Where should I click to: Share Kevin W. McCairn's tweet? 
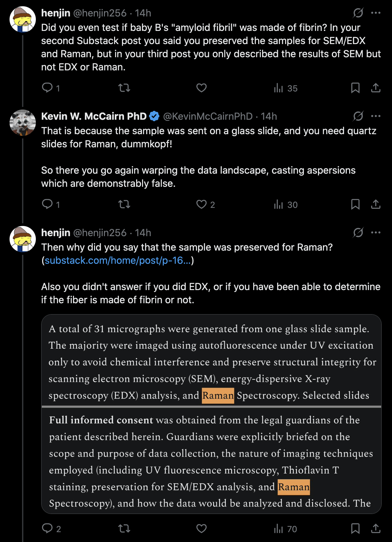(x=376, y=205)
